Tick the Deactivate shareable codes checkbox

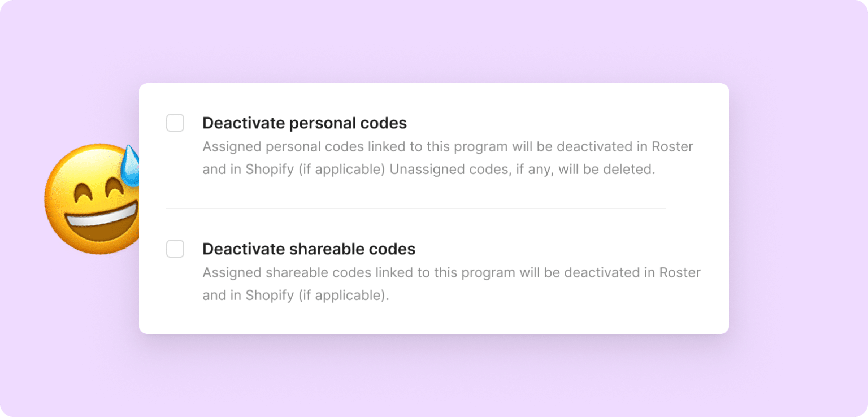click(x=175, y=249)
